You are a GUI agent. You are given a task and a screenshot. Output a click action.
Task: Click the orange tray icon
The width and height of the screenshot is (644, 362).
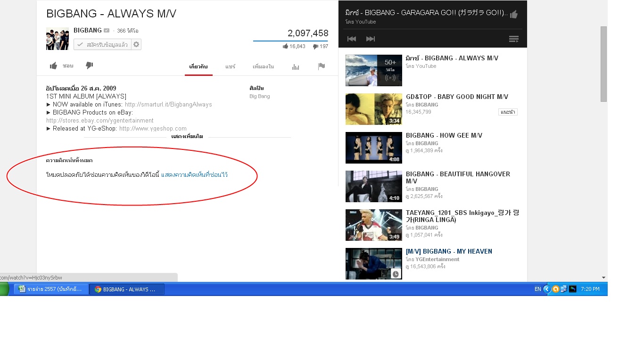point(556,289)
